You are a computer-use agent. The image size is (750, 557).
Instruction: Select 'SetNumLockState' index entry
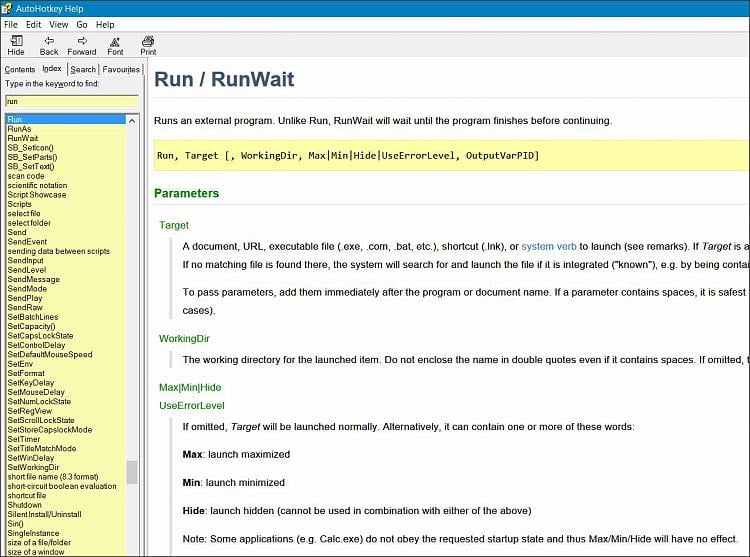click(39, 402)
